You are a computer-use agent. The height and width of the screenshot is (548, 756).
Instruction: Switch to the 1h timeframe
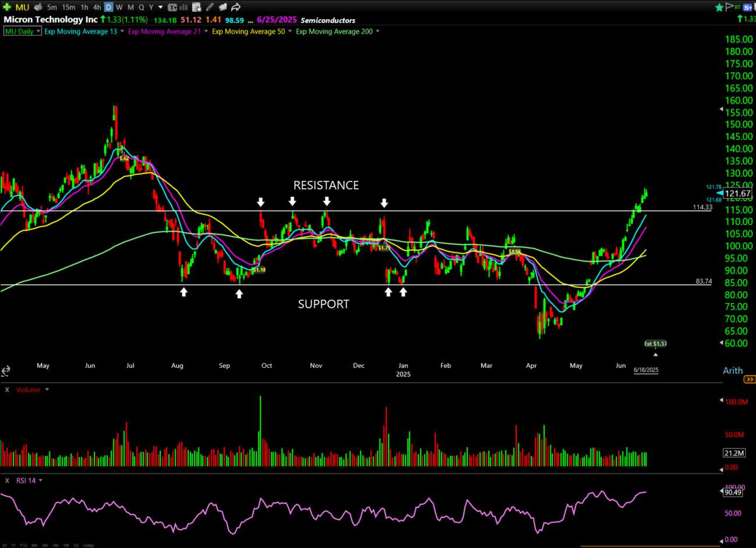[x=84, y=7]
